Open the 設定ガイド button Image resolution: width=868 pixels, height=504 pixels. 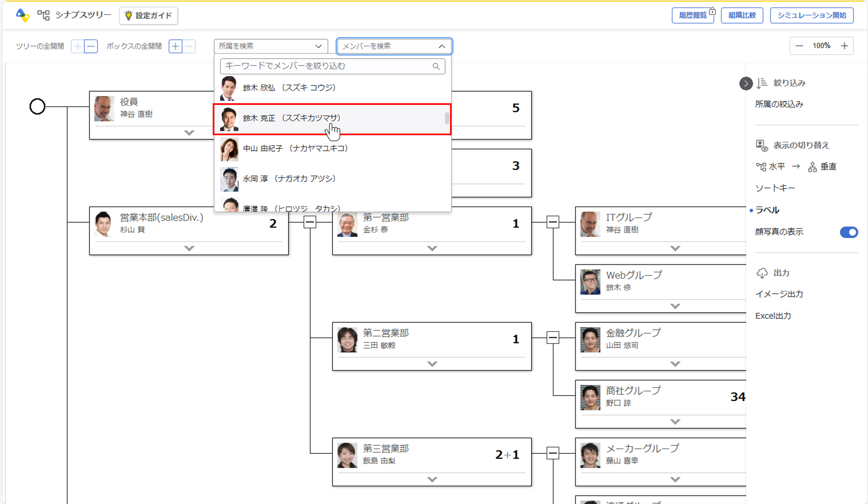(148, 15)
